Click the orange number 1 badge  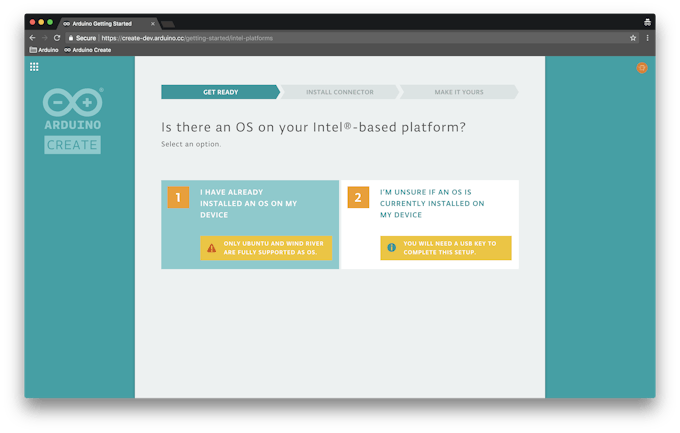(x=178, y=197)
